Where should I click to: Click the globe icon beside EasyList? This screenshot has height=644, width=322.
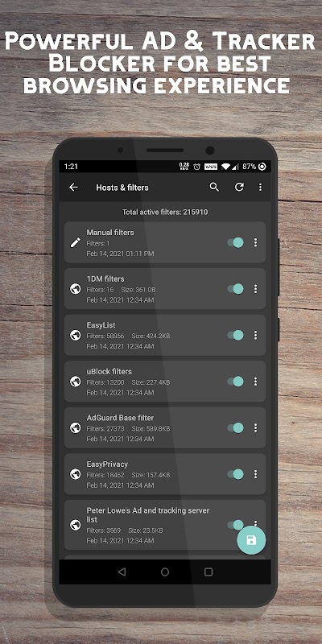(75, 335)
